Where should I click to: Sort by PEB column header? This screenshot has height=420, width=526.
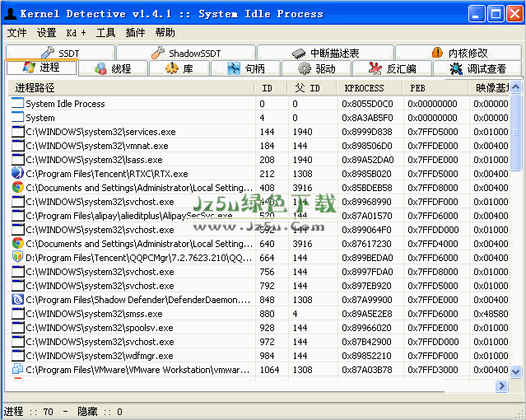[435, 88]
